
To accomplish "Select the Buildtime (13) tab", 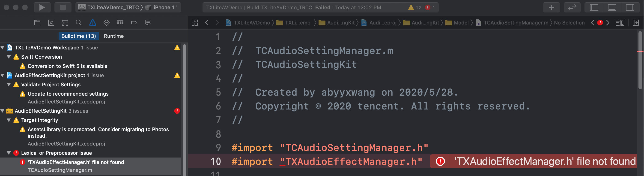I will [x=79, y=36].
